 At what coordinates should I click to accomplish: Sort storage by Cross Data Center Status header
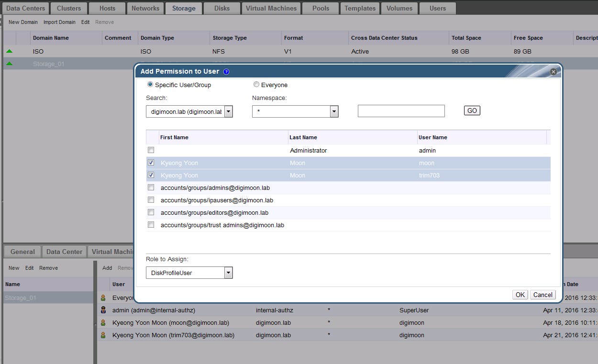[399, 38]
